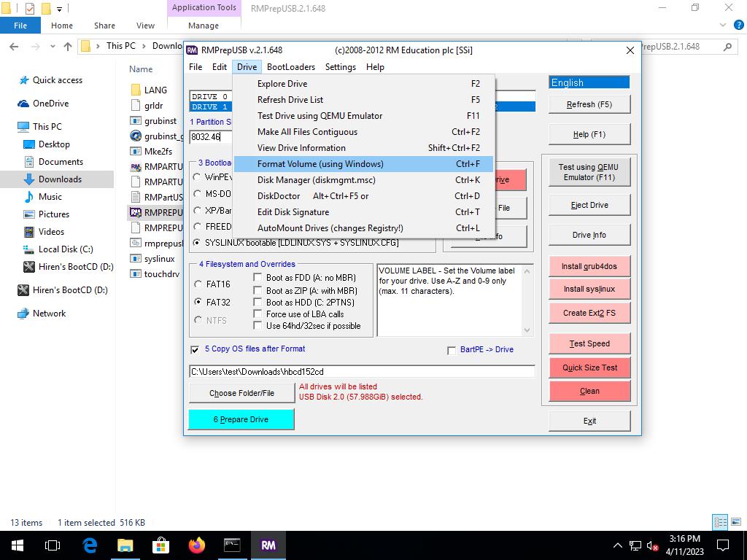Open the Microsoft Store taskbar icon
This screenshot has height=560, width=747.
click(x=160, y=545)
